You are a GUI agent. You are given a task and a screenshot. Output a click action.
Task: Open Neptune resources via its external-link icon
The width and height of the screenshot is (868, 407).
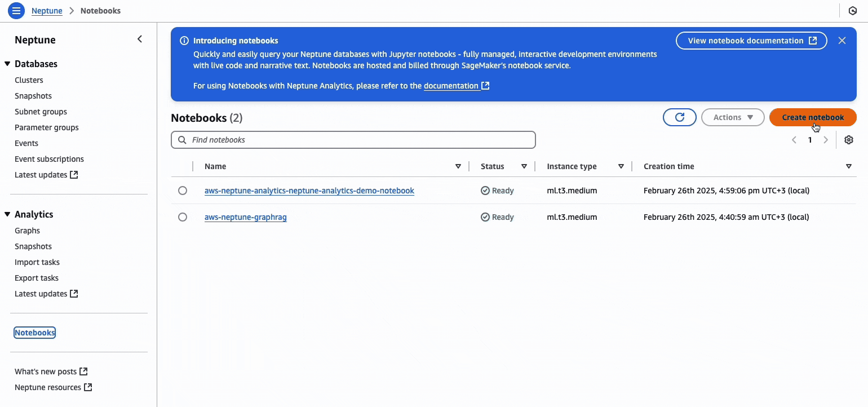point(88,387)
